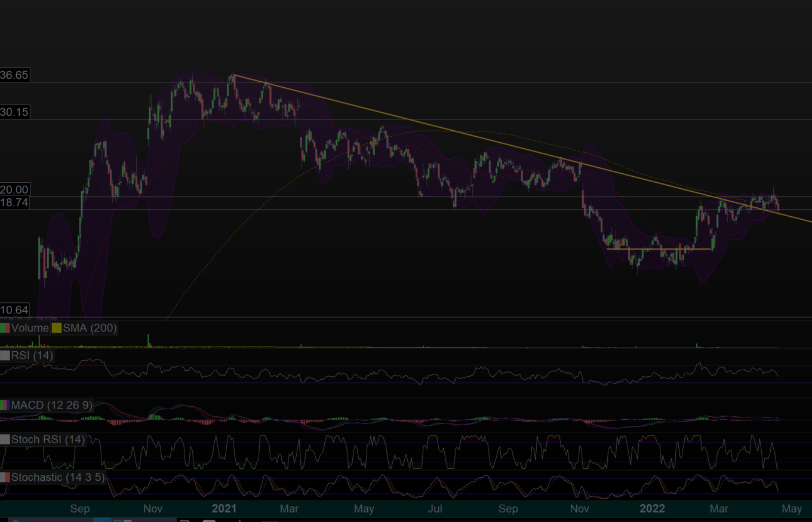Click the Volume indicator color icon

5,328
